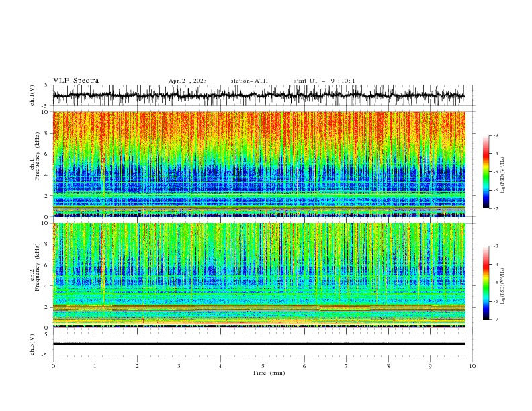The height and width of the screenshot is (411, 532).
Task: Click the "9" tick label on time axis
Action: 430,366
